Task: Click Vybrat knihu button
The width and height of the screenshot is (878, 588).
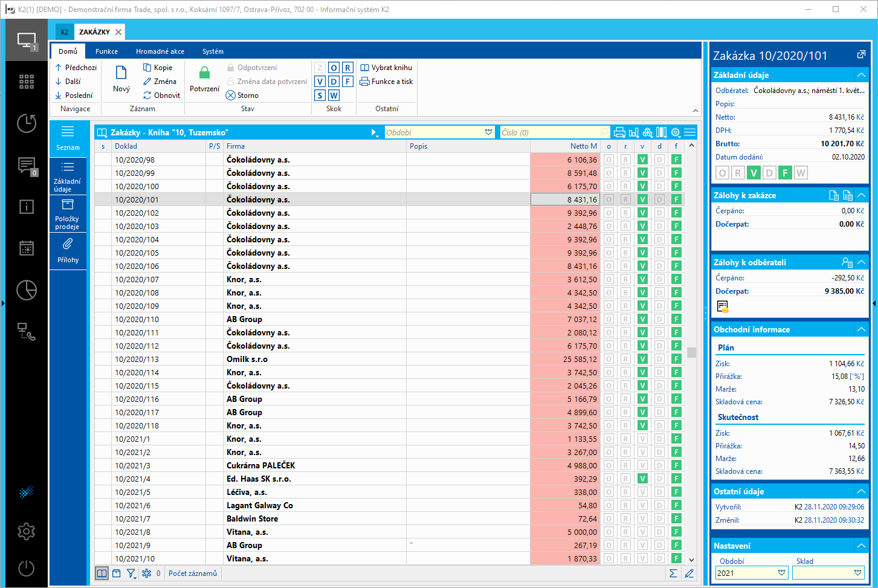Action: coord(386,68)
